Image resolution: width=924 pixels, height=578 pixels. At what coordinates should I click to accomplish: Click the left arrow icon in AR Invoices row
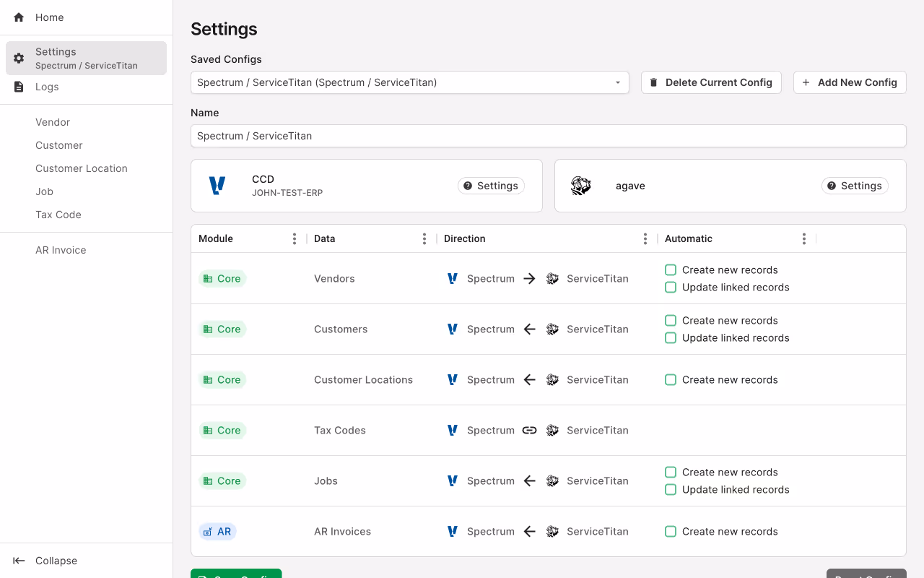529,532
